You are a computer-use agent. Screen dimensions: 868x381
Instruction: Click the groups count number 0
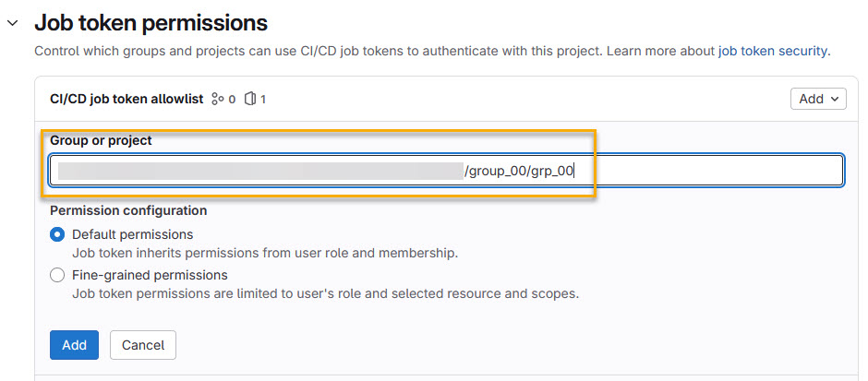point(232,99)
